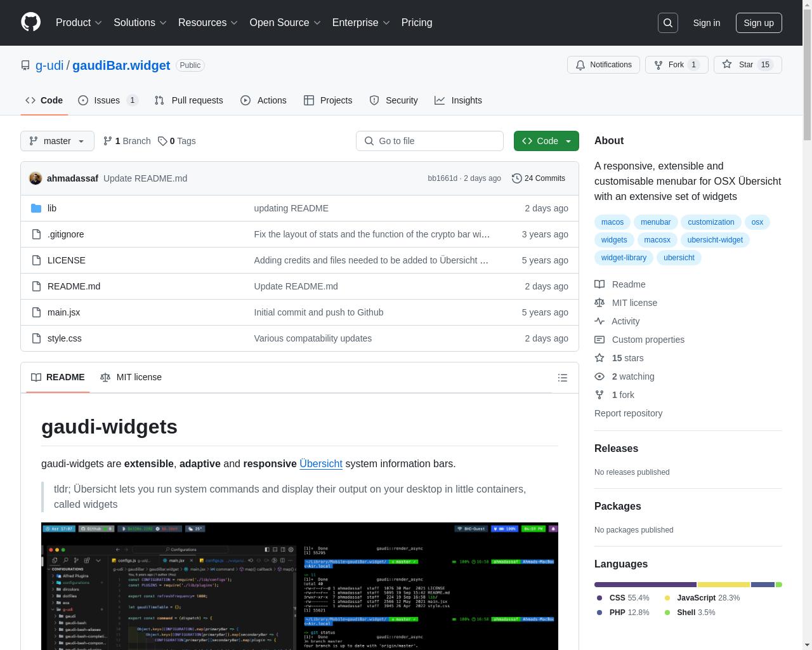Open the 0 Tags list
The height and width of the screenshot is (650, 812).
click(x=177, y=141)
